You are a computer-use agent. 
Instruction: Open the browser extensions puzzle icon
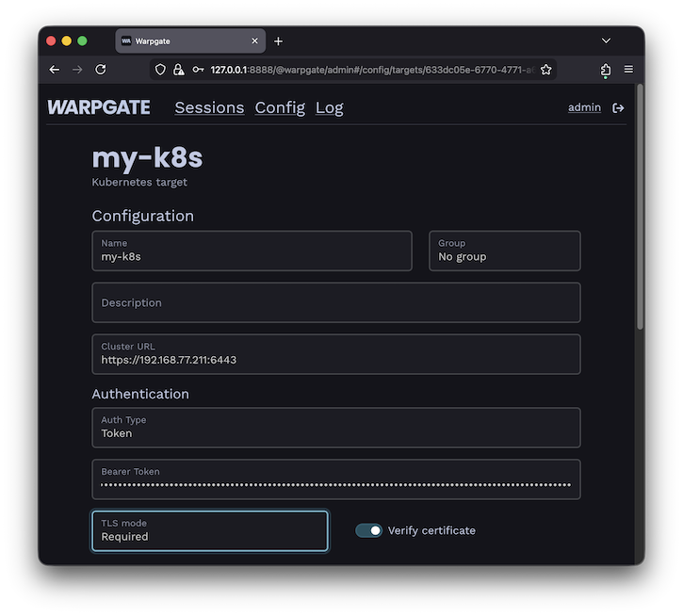click(605, 70)
